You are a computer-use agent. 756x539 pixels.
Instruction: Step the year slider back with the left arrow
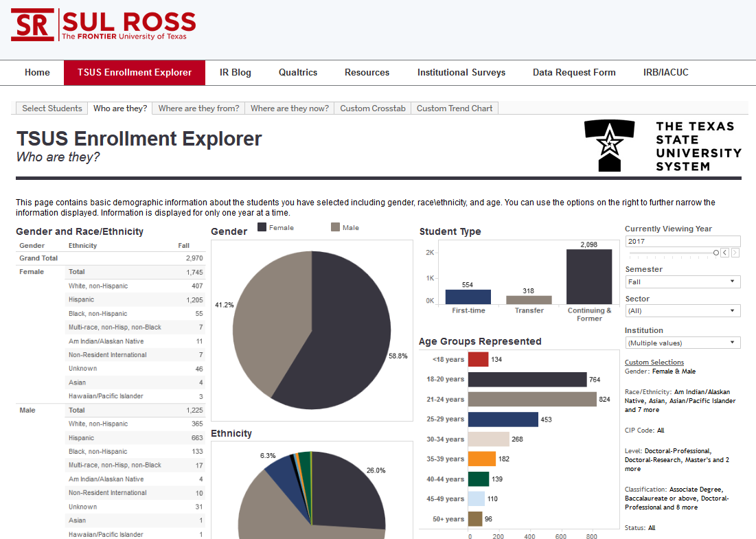point(724,253)
